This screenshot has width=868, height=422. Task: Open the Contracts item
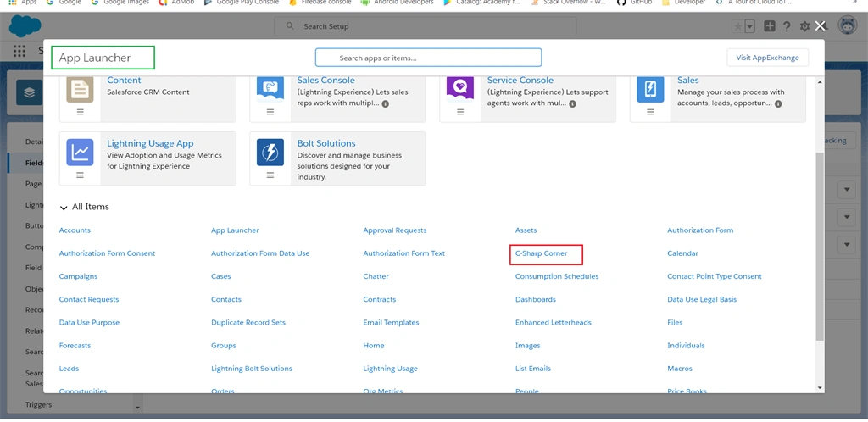click(x=380, y=299)
